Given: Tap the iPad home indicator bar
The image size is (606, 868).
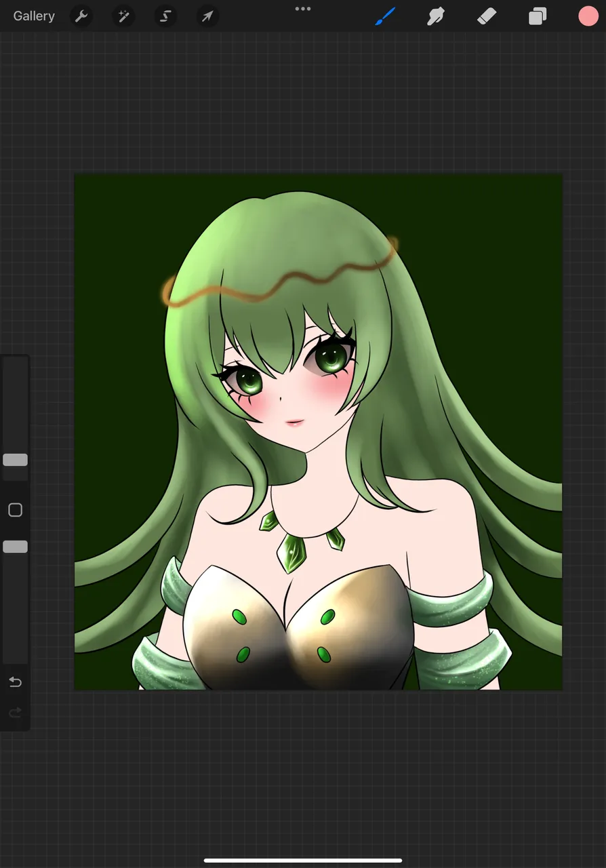Looking at the screenshot, I should pyautogui.click(x=303, y=861).
